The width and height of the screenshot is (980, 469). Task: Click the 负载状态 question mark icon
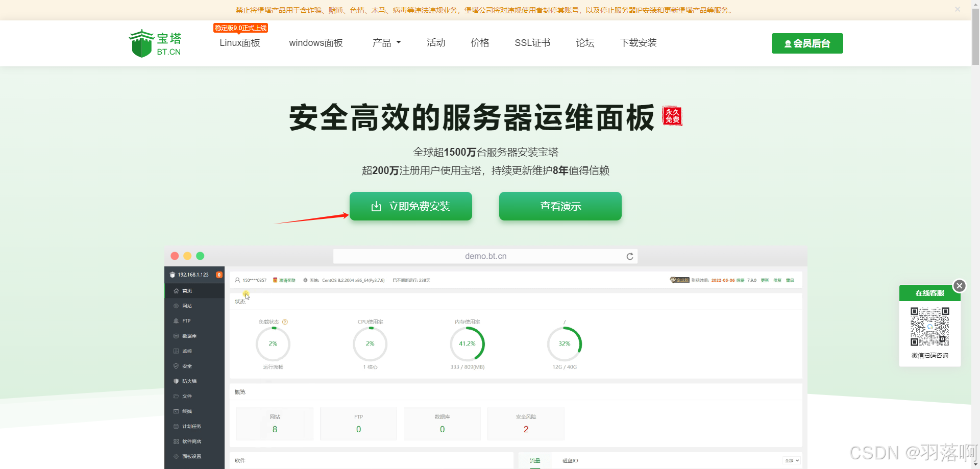pyautogui.click(x=285, y=322)
